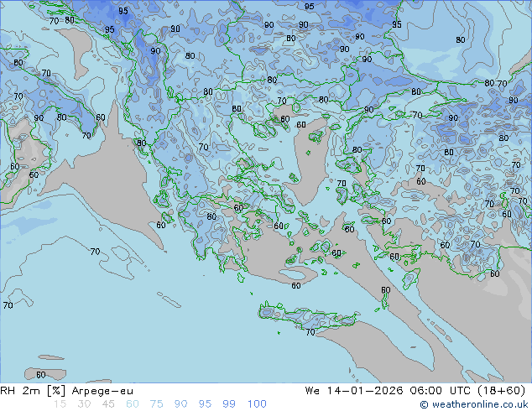Select the legend value 60 in color scale
The image size is (532, 411).
click(133, 404)
